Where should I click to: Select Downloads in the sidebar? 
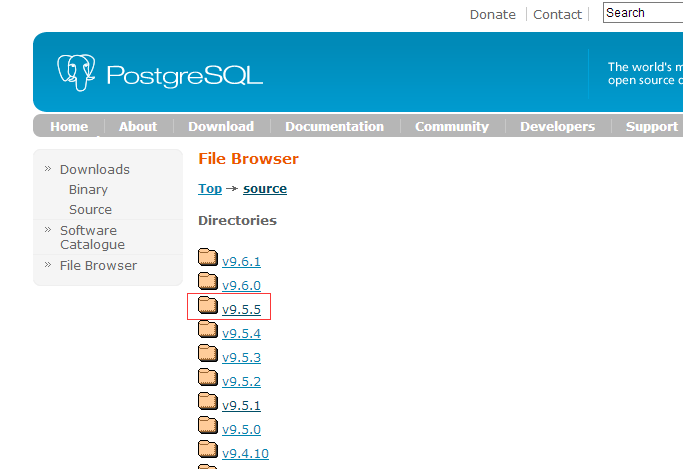click(x=95, y=169)
